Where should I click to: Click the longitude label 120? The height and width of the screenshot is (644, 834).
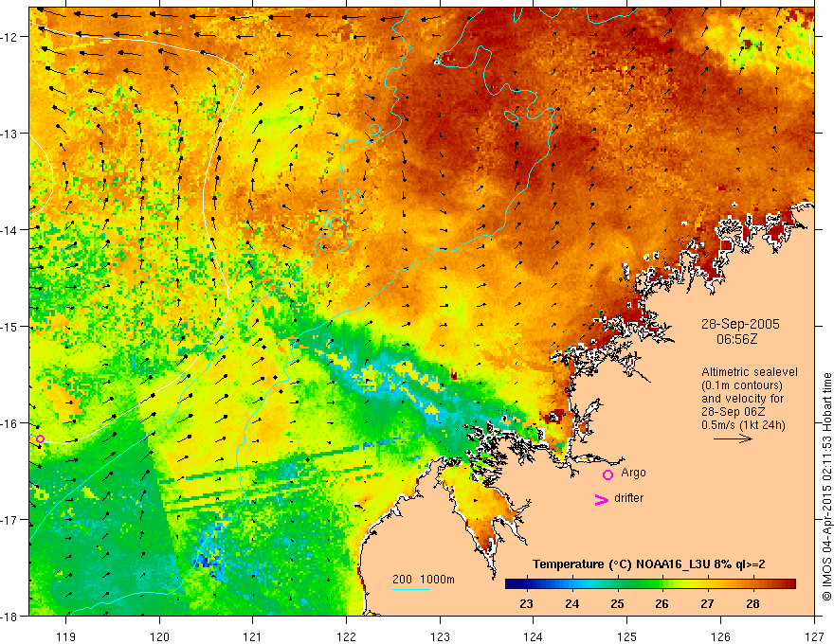[x=159, y=636]
